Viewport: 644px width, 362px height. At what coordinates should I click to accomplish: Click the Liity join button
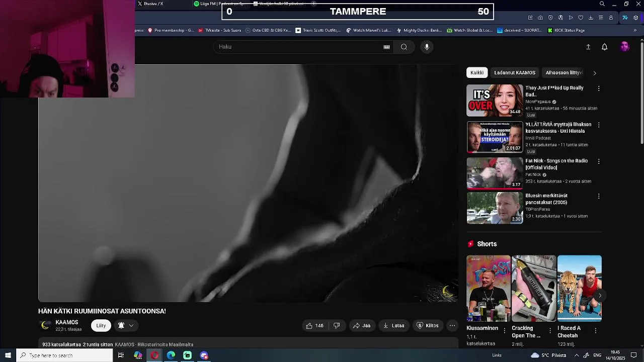101,325
